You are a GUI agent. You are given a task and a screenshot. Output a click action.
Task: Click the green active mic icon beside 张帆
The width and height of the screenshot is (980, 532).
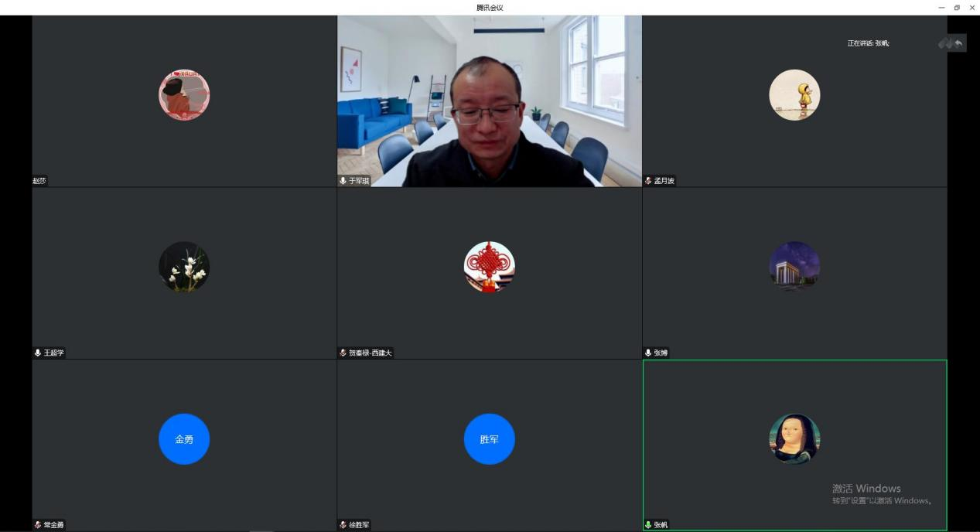coord(648,525)
